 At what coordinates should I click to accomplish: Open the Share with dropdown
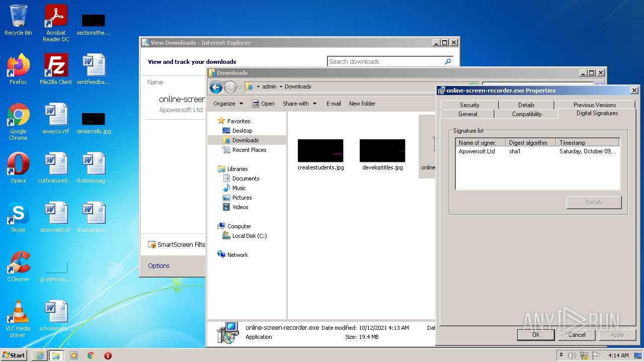point(300,104)
